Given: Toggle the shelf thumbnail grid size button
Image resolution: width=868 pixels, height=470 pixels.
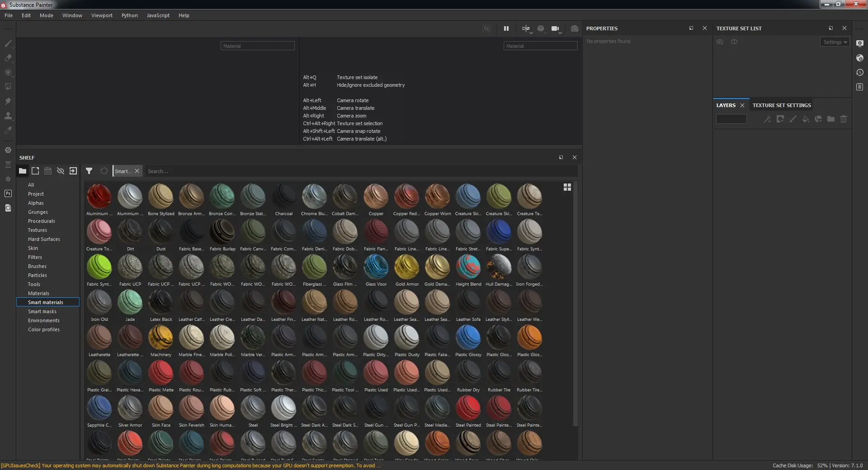Looking at the screenshot, I should click(567, 187).
